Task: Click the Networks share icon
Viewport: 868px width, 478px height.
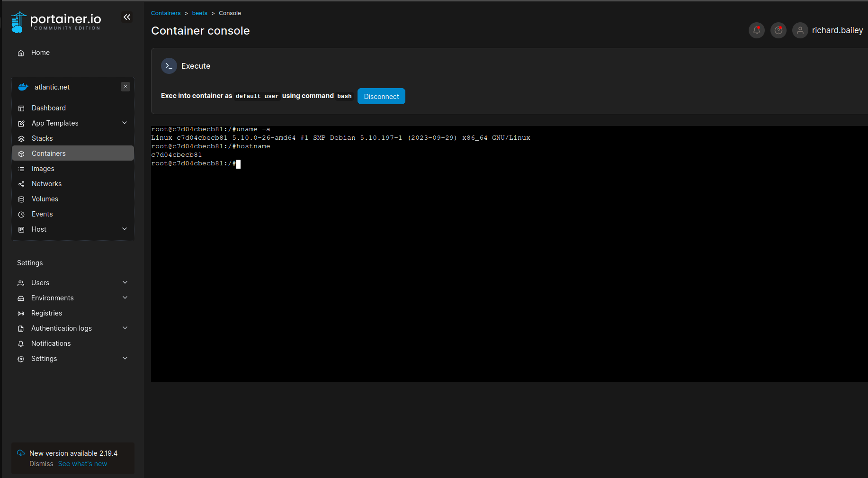Action: 21,184
